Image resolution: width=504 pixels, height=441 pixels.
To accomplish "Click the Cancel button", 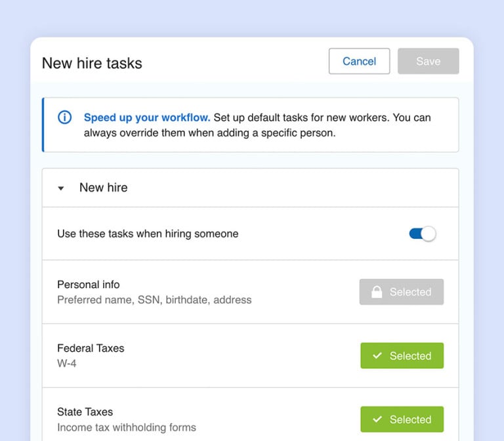I will pos(359,61).
